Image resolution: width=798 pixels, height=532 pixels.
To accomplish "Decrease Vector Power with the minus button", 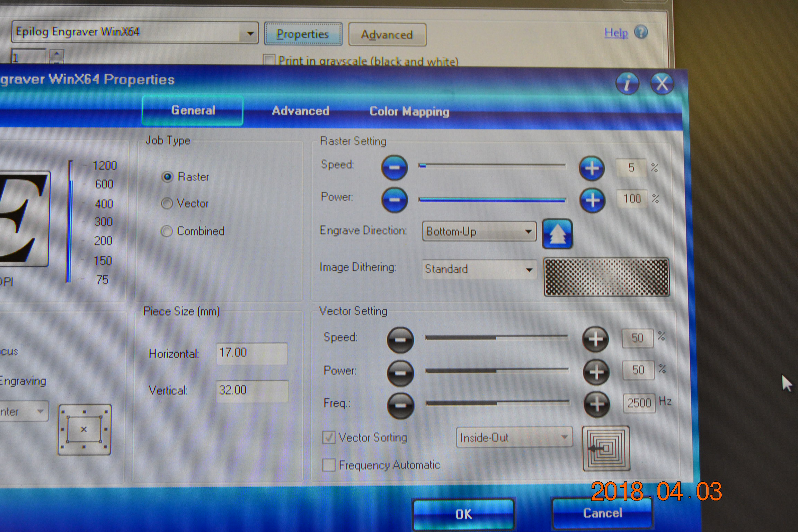I will 400,373.
